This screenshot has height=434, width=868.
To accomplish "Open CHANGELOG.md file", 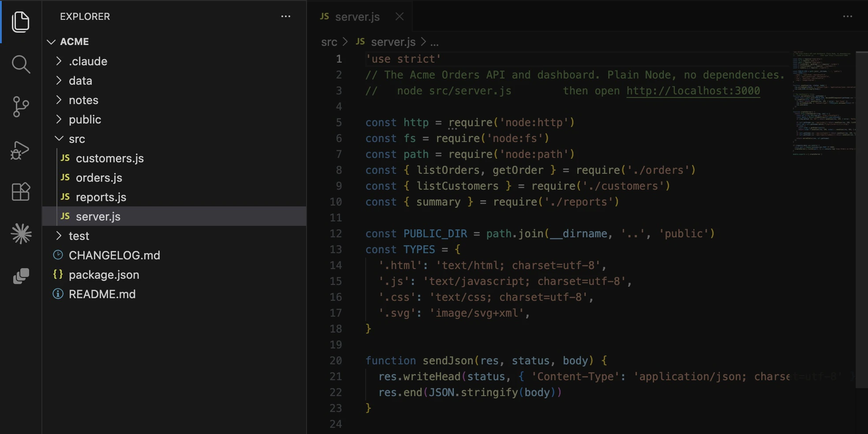I will tap(174, 255).
